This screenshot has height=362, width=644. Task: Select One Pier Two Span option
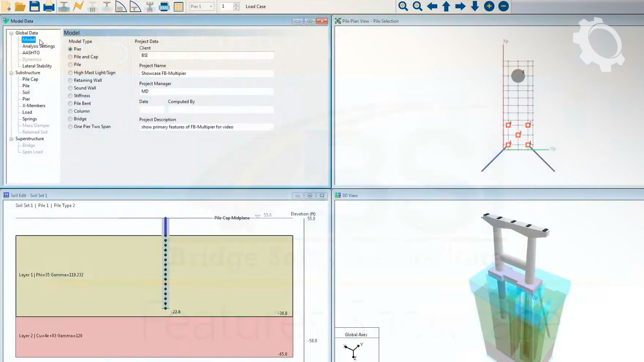(70, 127)
